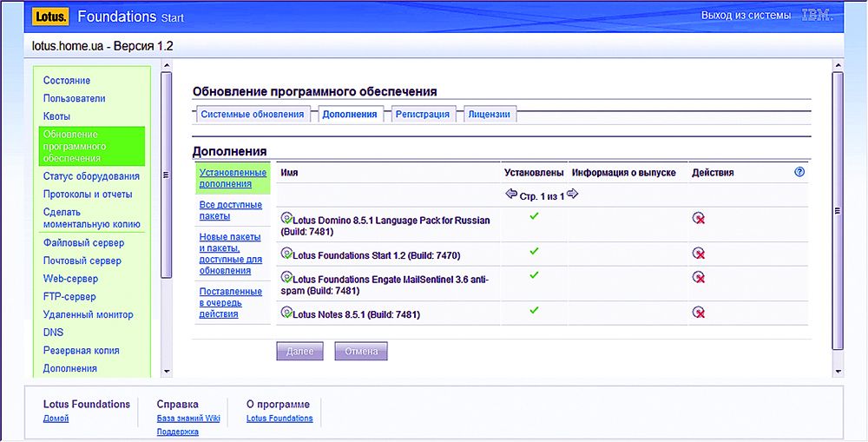
Task: Click the main content scrollbar down arrow
Action: pyautogui.click(x=838, y=371)
